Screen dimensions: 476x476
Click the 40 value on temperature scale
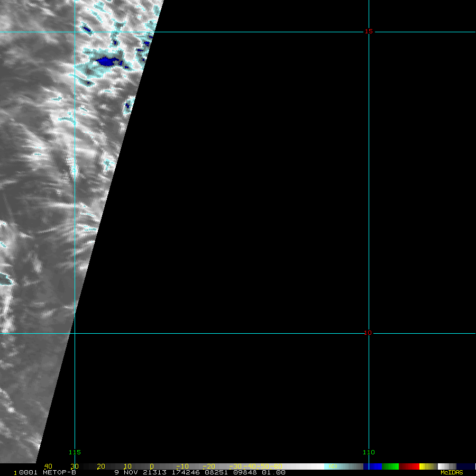click(48, 466)
